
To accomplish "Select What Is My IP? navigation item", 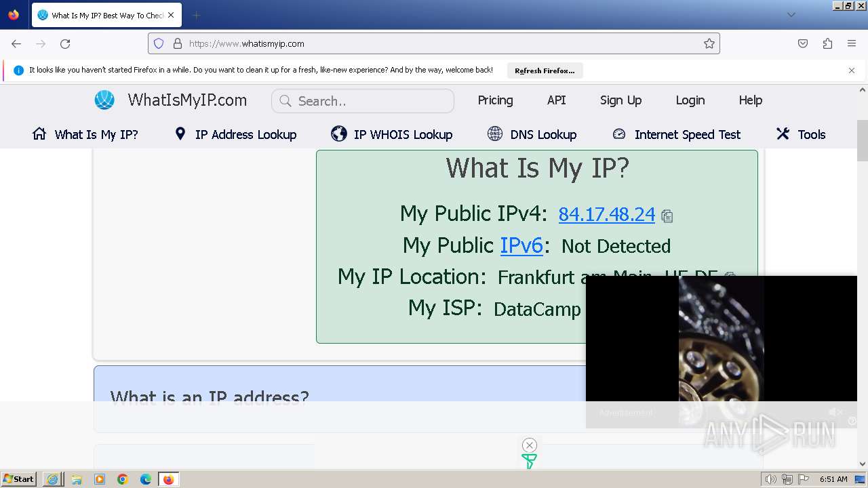I will tap(85, 134).
